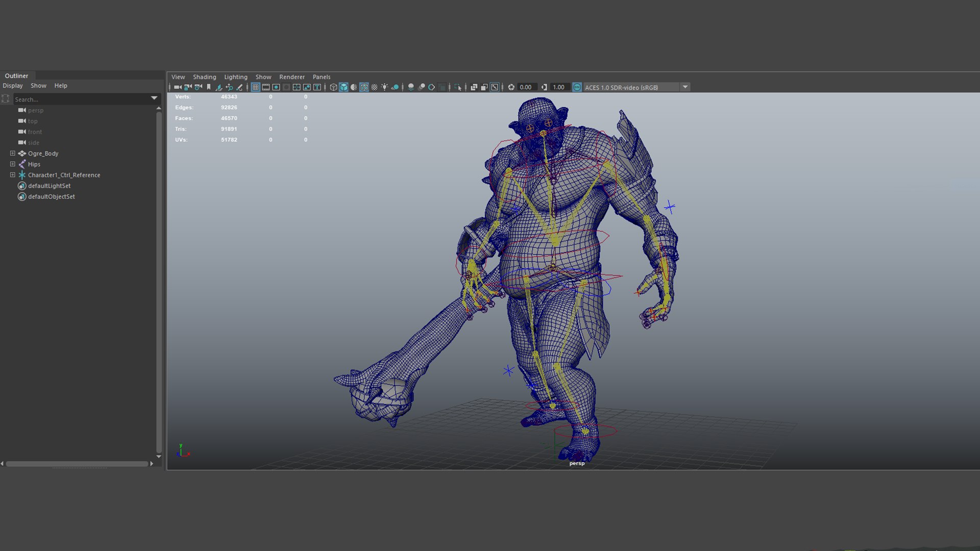Click the Image Plane icon
This screenshot has width=980, height=551.
click(x=219, y=87)
